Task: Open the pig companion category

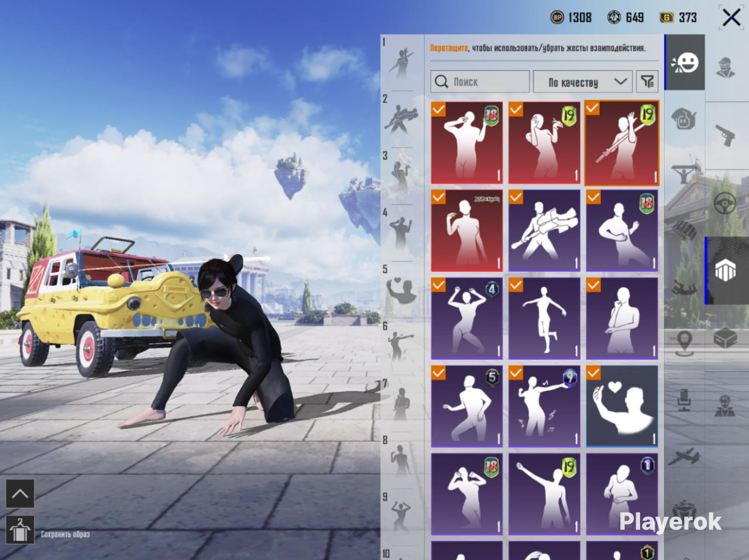Action: coord(683,119)
